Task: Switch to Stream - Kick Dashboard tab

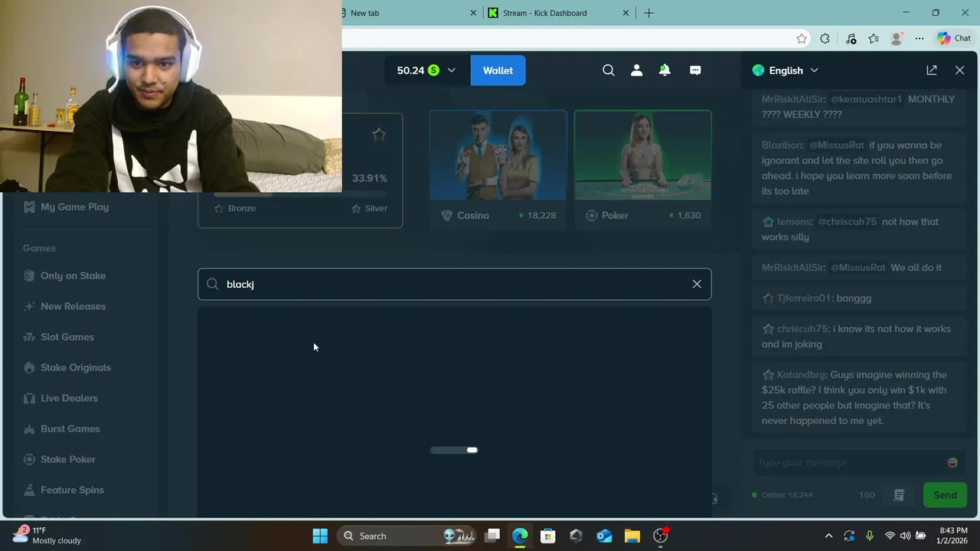Action: pyautogui.click(x=544, y=13)
